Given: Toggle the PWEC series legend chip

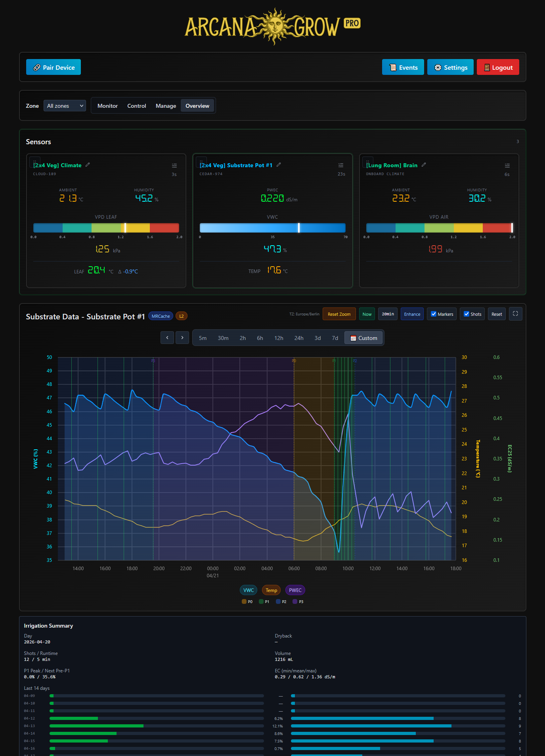Looking at the screenshot, I should click(x=295, y=590).
